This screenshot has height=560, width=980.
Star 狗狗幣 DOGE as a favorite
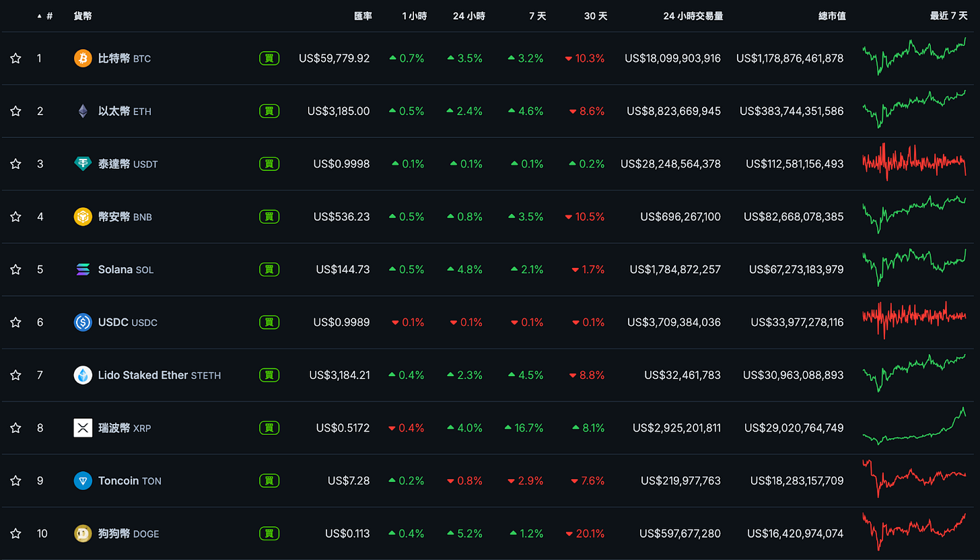[x=15, y=534]
